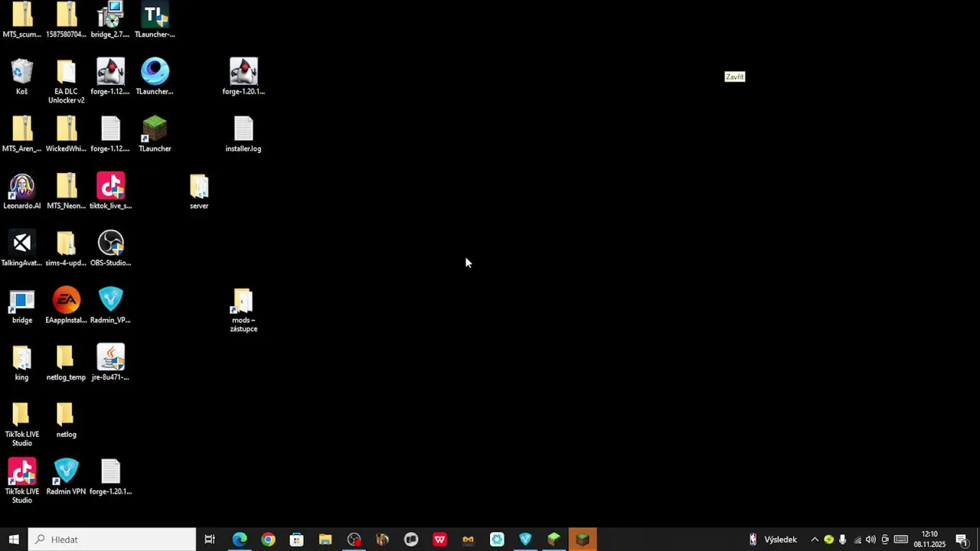Screen dimensions: 980x551
Task: Select the tiktok_live_s installer icon
Action: (x=110, y=187)
